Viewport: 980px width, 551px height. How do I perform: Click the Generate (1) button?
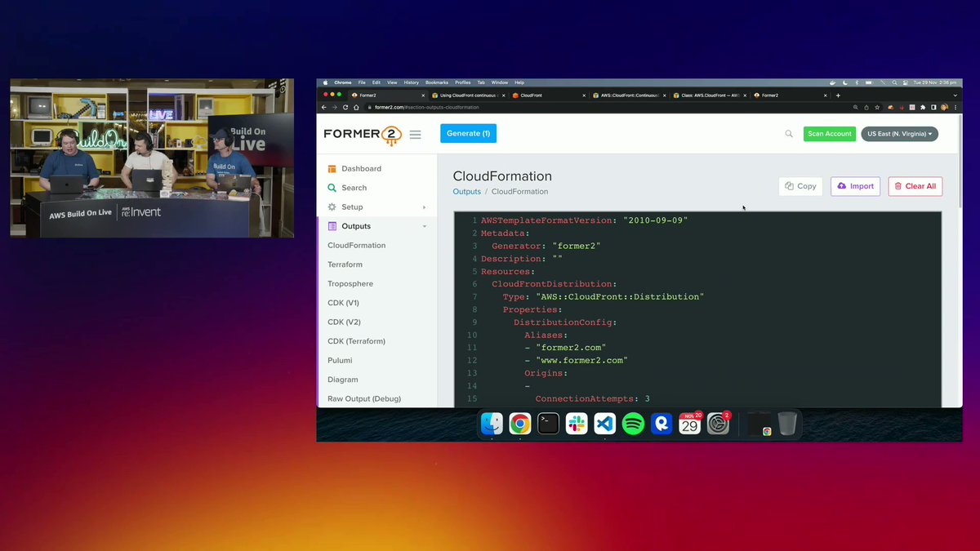click(468, 133)
